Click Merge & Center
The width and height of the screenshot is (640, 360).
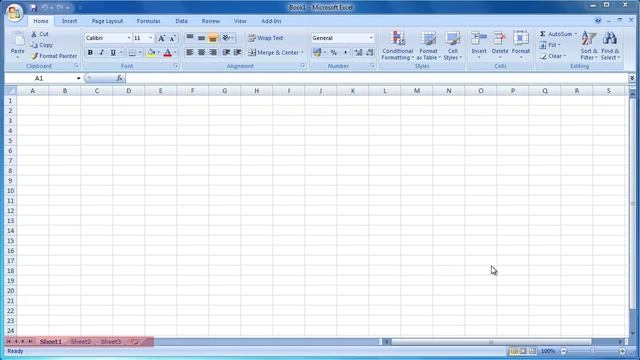273,53
